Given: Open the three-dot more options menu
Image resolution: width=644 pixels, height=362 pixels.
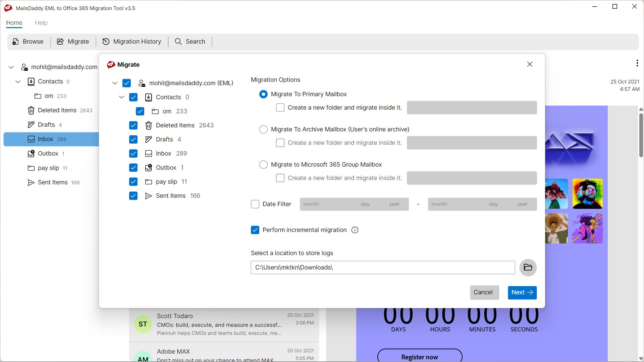Looking at the screenshot, I should [637, 63].
